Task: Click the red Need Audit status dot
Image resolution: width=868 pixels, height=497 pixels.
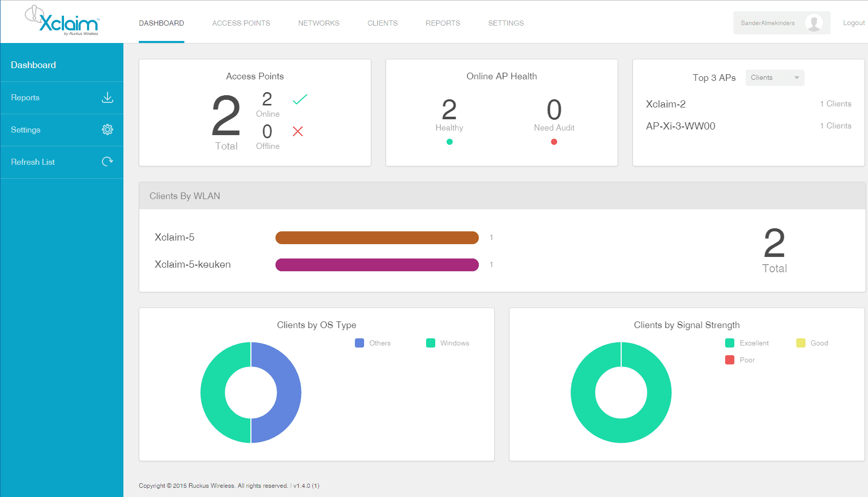Action: click(554, 142)
